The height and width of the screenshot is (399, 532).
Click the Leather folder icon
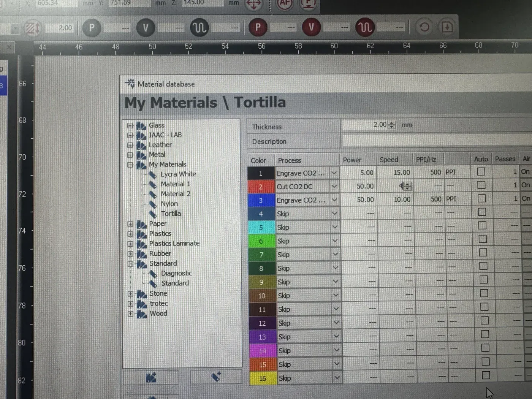pos(141,145)
